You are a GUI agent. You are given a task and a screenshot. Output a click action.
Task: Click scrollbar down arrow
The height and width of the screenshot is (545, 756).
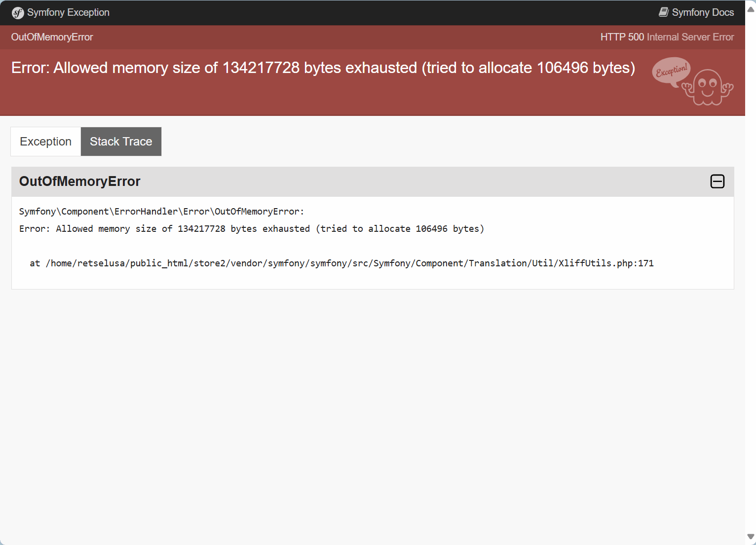[x=751, y=537]
